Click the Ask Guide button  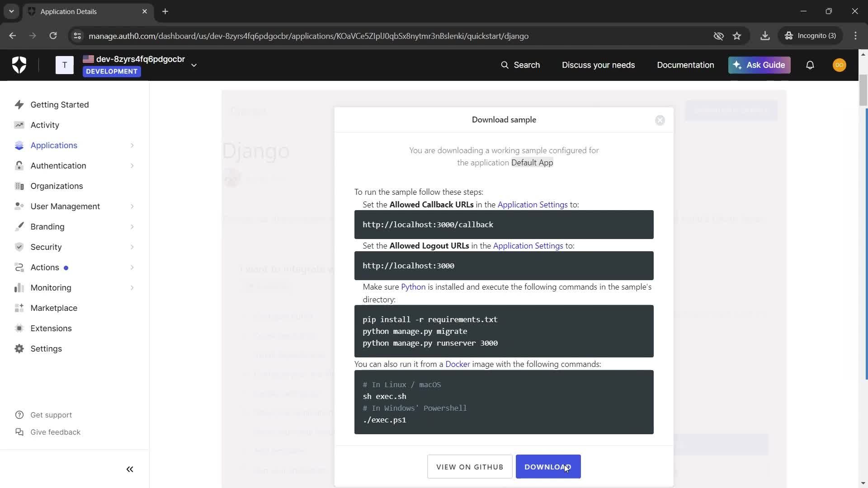coord(759,65)
